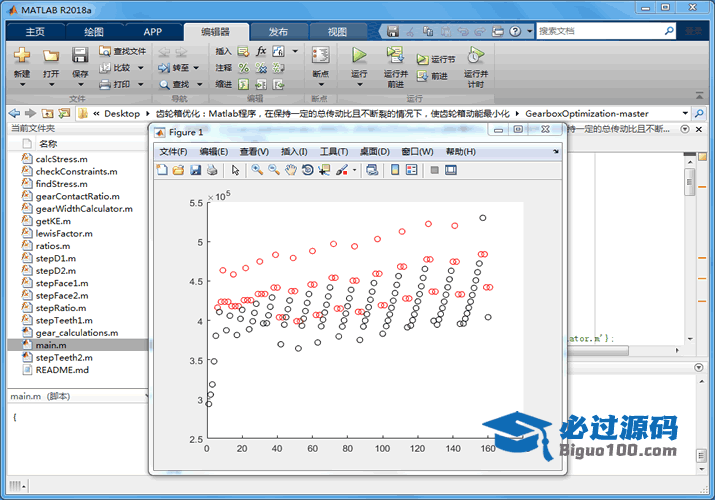The width and height of the screenshot is (715, 500).
Task: Open the 工具(T) menu in Figure window
Action: (333, 151)
